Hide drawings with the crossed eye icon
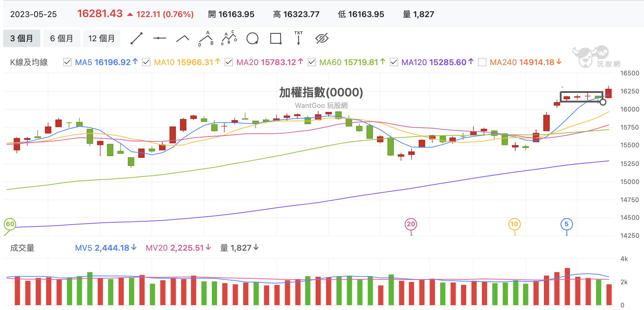644x310 pixels. [x=322, y=38]
